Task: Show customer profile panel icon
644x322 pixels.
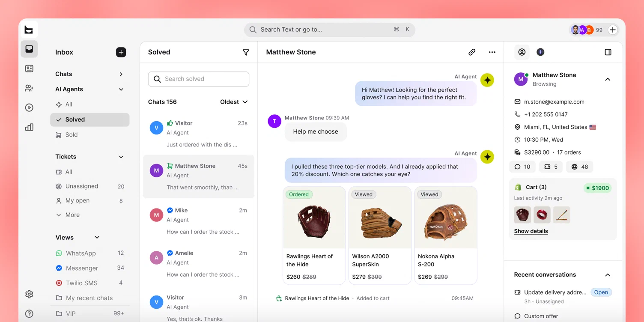Action: click(x=522, y=52)
